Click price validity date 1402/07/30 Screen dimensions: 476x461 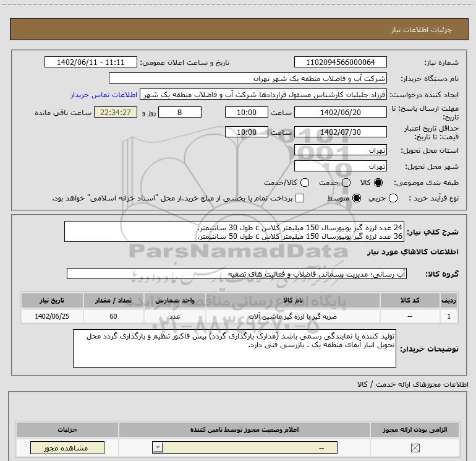point(340,132)
